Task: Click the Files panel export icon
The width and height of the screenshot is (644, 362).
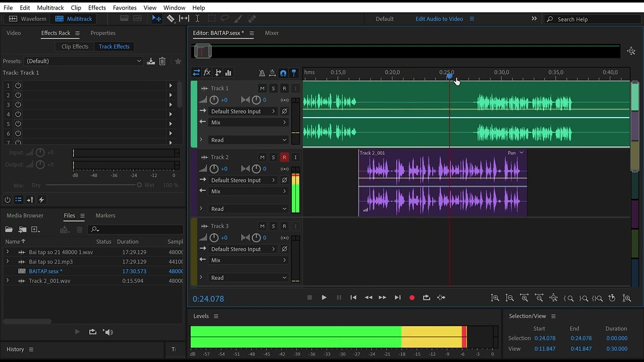Action: point(93,332)
